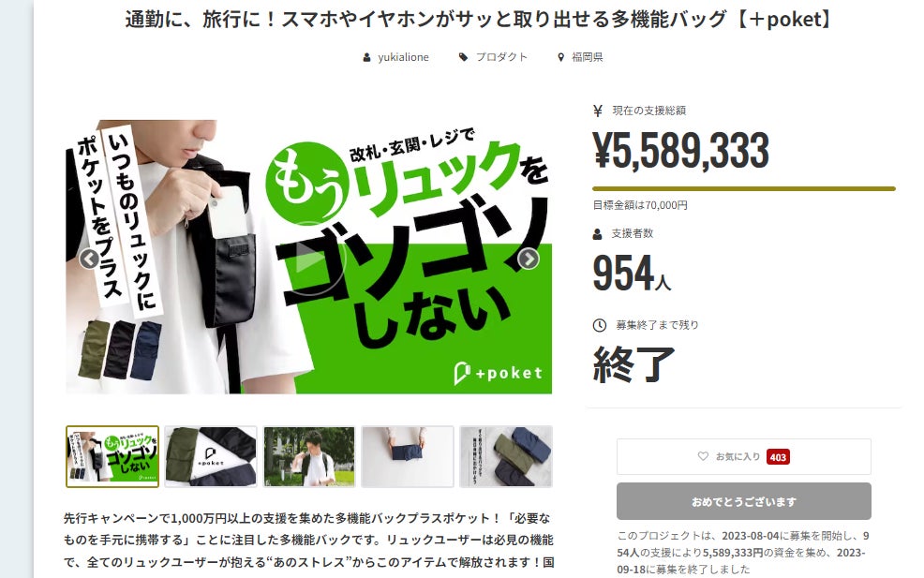Click the tag icon beside プロダクト
The image size is (924, 578).
point(463,57)
